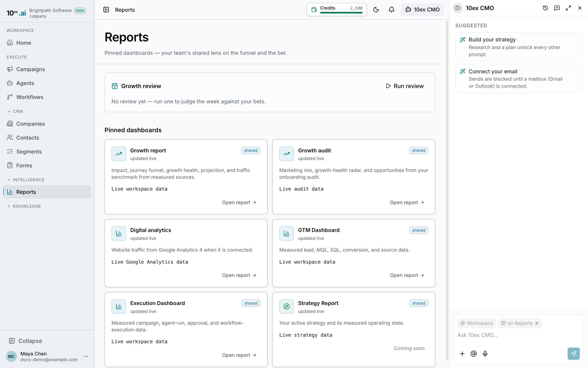This screenshot has height=368, width=588.
Task: Open report on Execution Dashboard card
Action: tap(239, 355)
